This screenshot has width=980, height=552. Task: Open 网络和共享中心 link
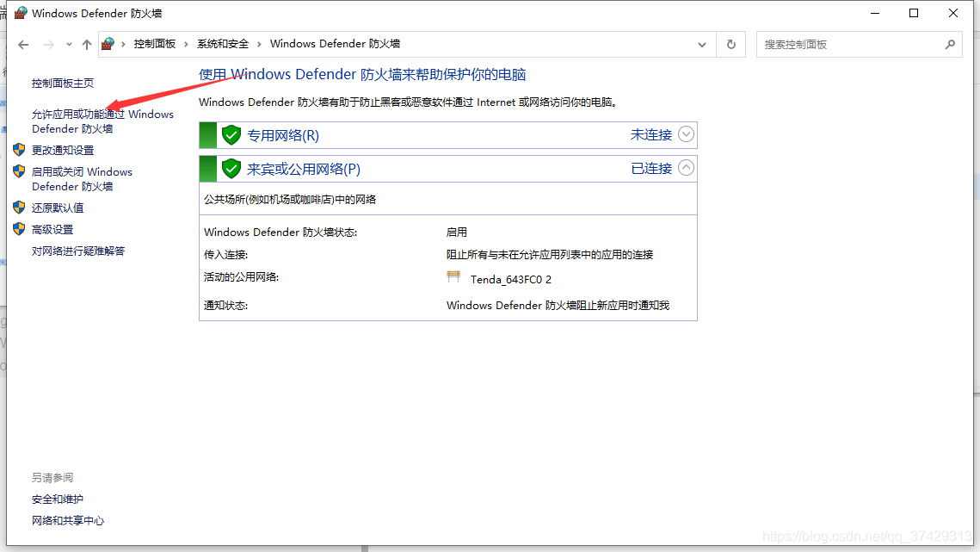point(68,521)
